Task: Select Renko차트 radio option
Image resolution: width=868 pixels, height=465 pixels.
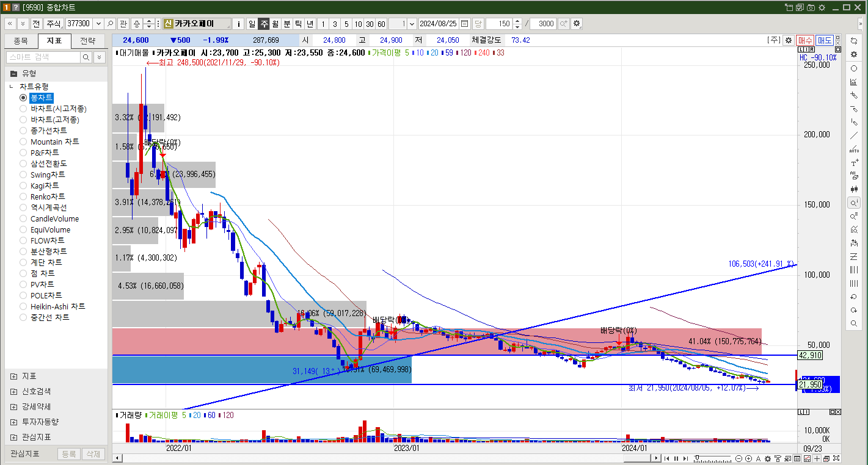Action: tap(42, 196)
